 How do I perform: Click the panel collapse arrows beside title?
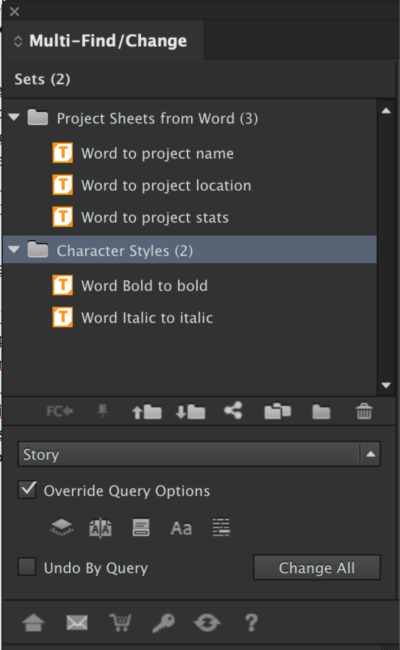18,41
